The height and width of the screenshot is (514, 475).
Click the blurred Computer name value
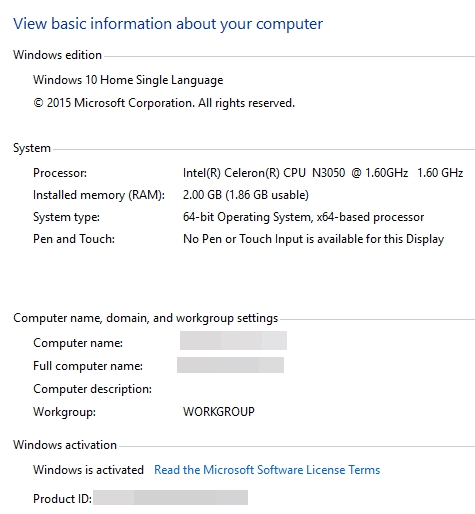click(233, 340)
